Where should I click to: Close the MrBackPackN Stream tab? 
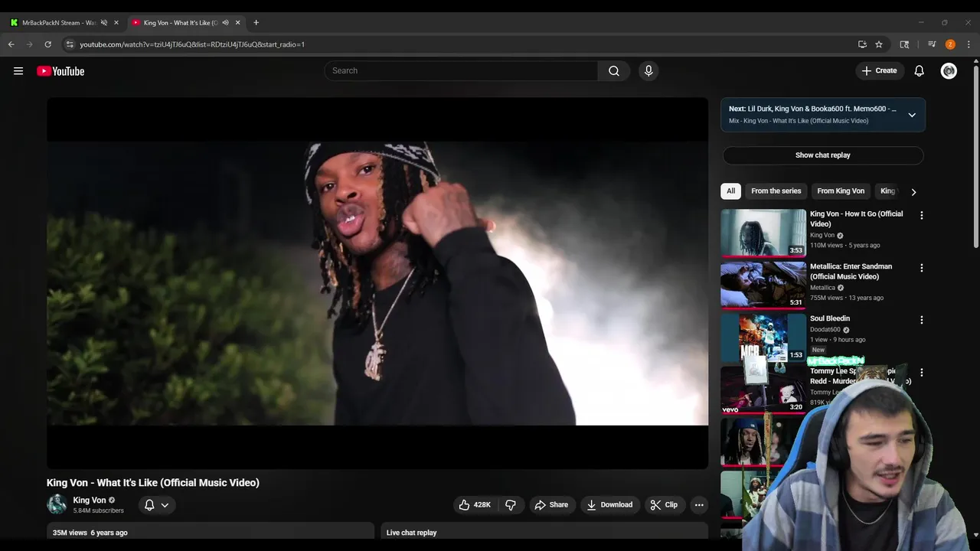[116, 23]
